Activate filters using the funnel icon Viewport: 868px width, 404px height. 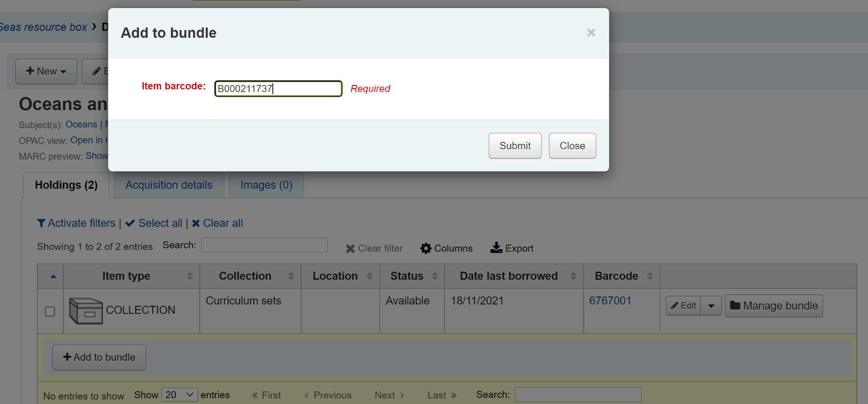41,223
